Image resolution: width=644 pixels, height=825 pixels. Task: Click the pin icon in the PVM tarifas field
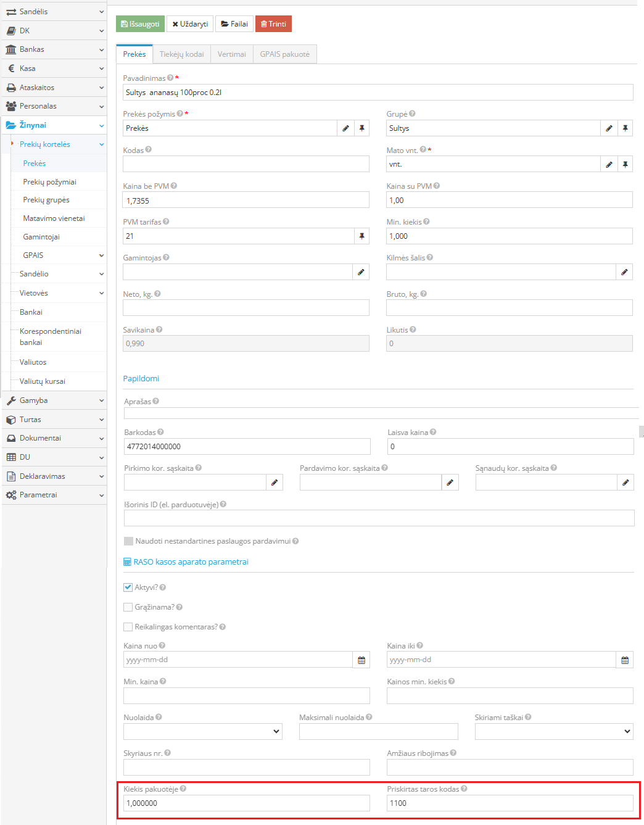point(361,236)
